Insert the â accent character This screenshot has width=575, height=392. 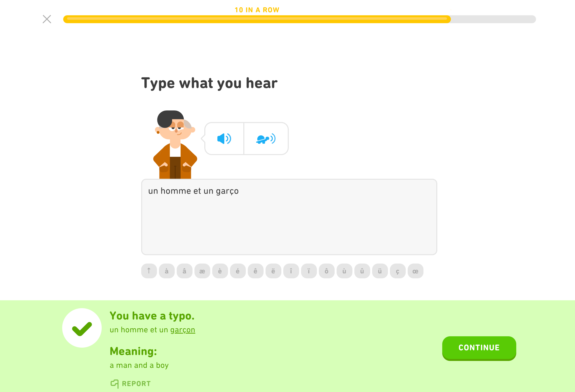pyautogui.click(x=185, y=271)
